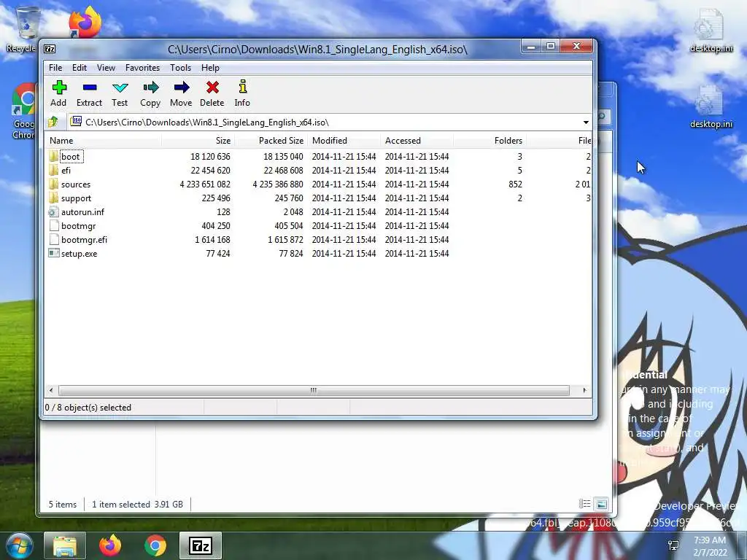Click the address path input field

coord(324,122)
